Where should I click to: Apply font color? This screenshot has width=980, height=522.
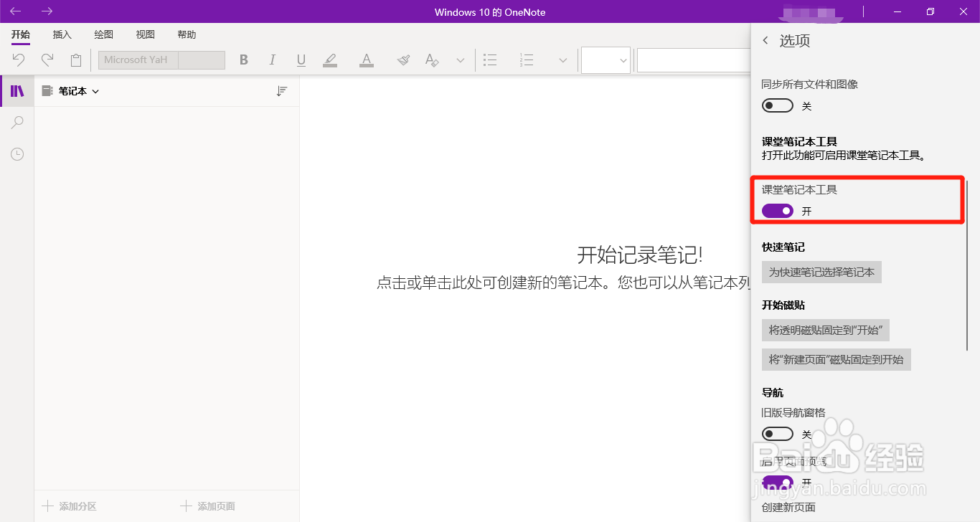(x=367, y=60)
